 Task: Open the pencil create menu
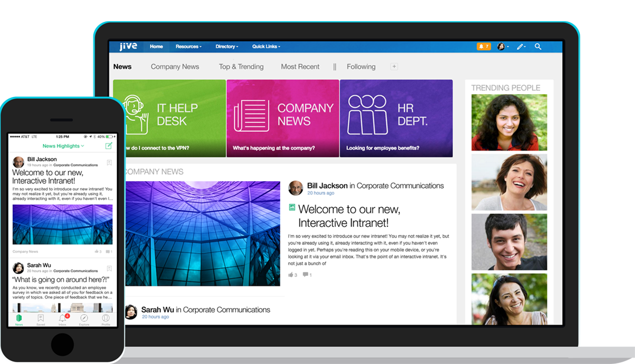(520, 46)
